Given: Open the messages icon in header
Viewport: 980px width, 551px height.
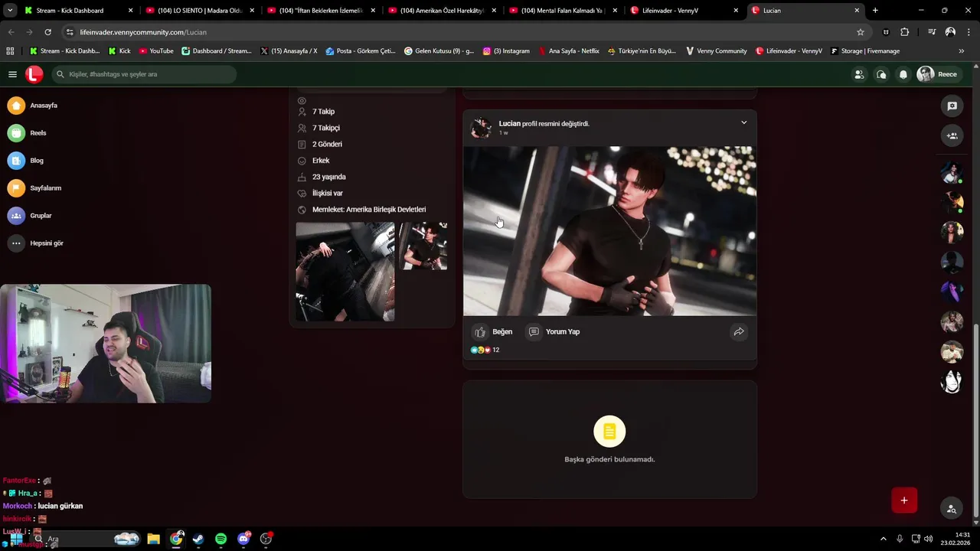Looking at the screenshot, I should (x=881, y=74).
